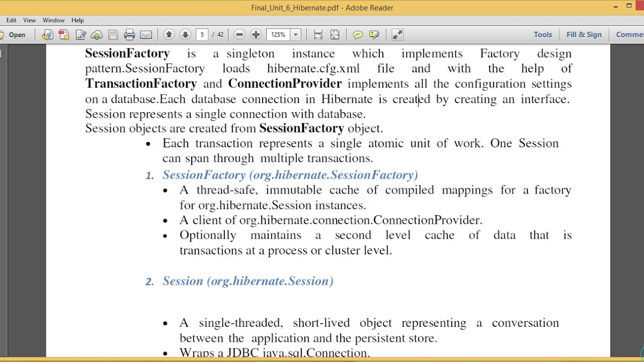The image size is (644, 362).
Task: Click the edit/sign document icon
Action: click(80, 35)
